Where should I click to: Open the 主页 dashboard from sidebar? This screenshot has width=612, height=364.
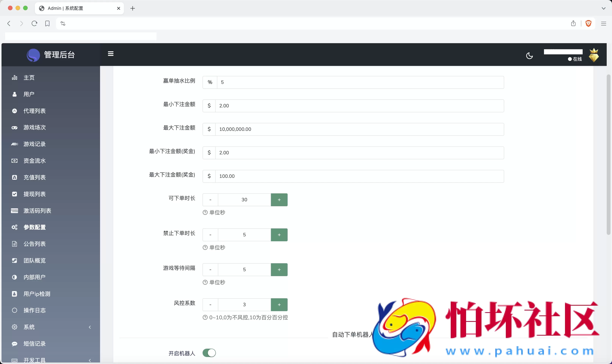pos(29,77)
